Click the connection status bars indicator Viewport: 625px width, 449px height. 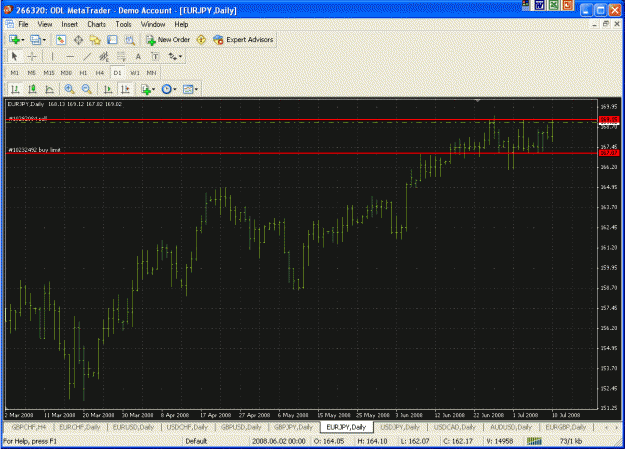coord(534,441)
